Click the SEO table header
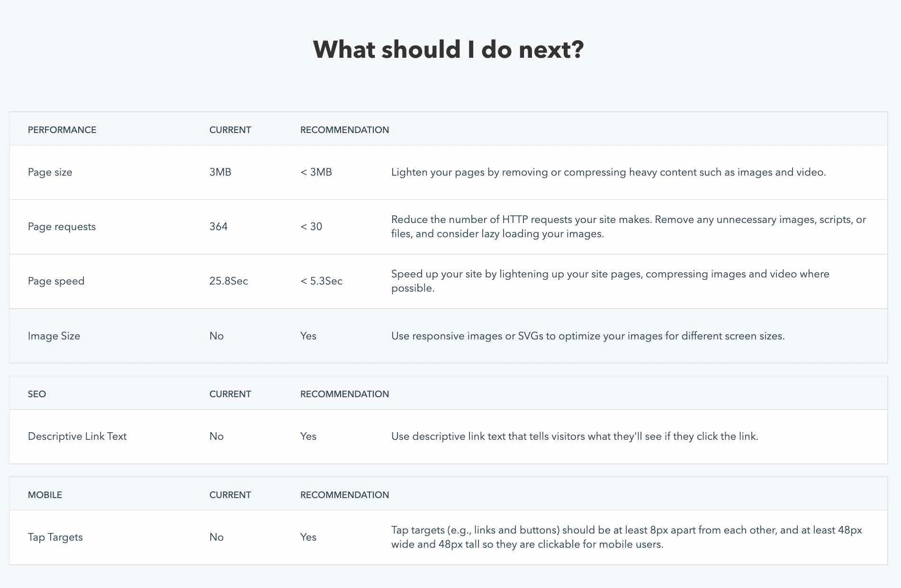 pyautogui.click(x=37, y=394)
